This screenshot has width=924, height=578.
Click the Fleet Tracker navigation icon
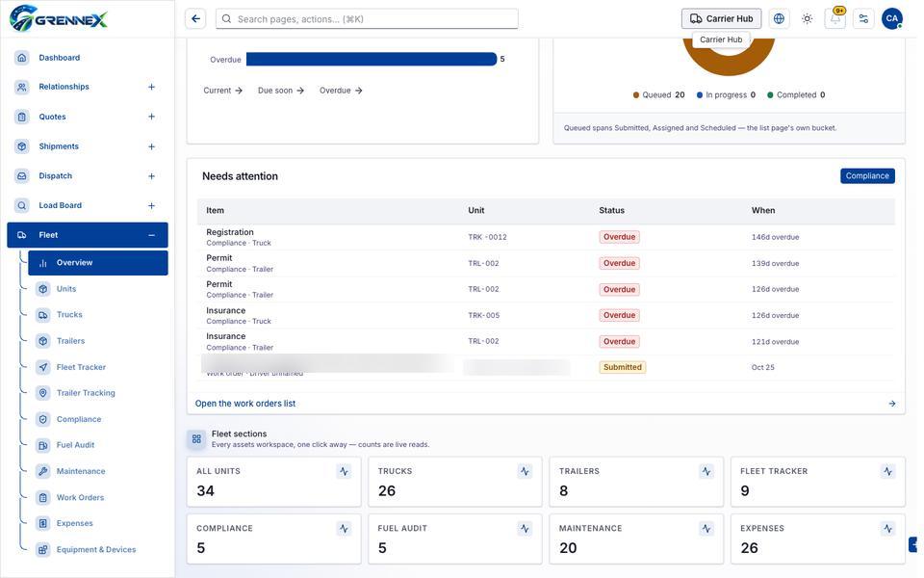coord(43,367)
